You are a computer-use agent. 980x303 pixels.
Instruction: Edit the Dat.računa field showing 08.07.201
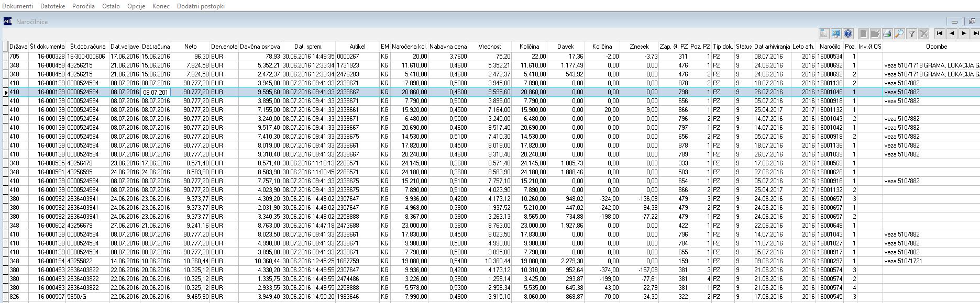(156, 92)
